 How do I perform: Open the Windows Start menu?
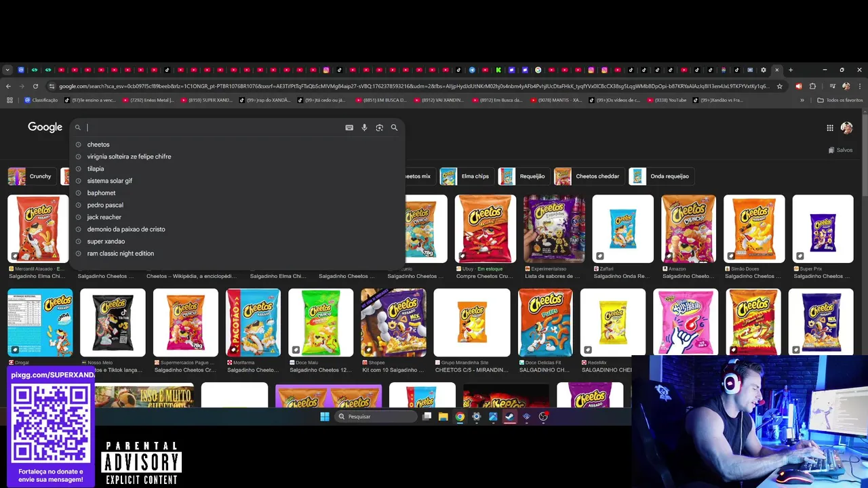click(x=325, y=416)
